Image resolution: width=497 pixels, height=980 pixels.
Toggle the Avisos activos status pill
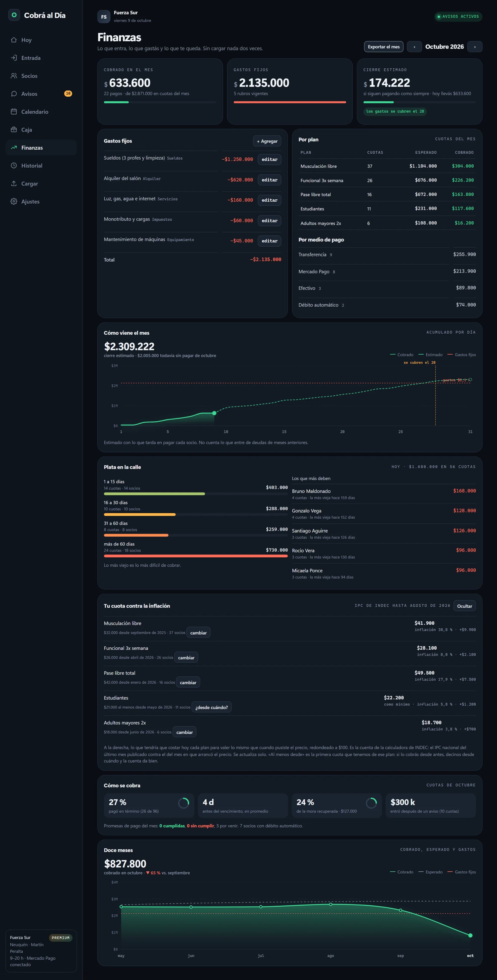458,16
